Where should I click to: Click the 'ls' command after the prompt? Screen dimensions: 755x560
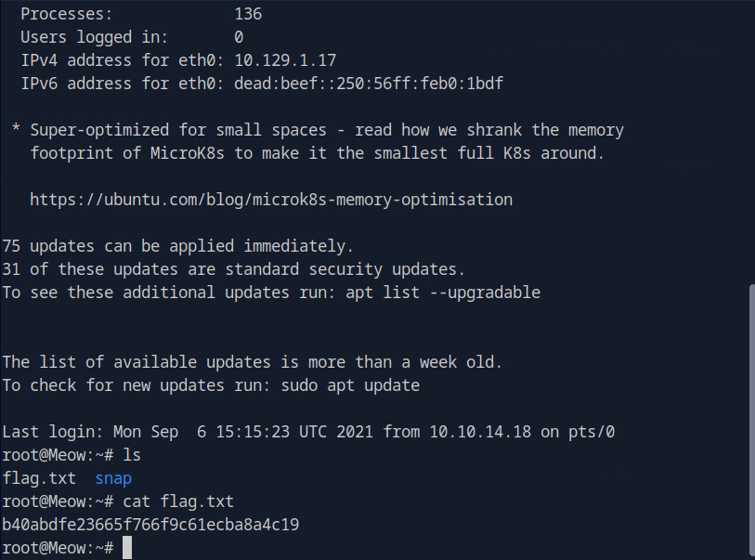tap(132, 455)
